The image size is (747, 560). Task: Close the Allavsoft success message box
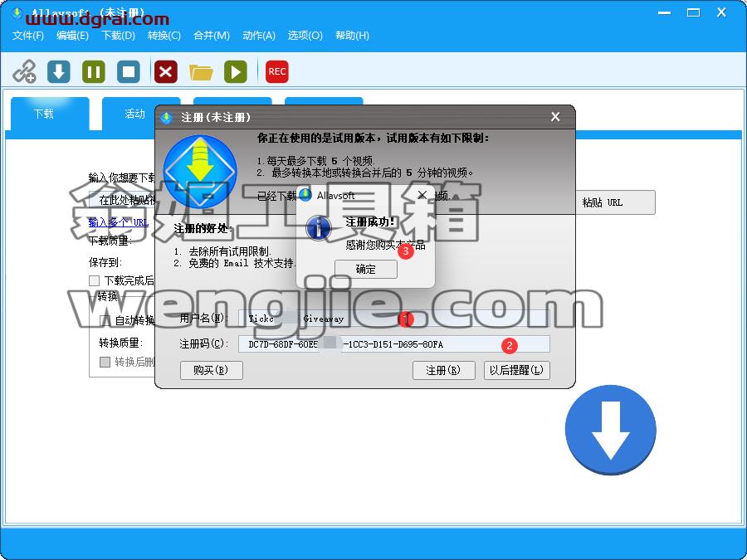pyautogui.click(x=422, y=195)
